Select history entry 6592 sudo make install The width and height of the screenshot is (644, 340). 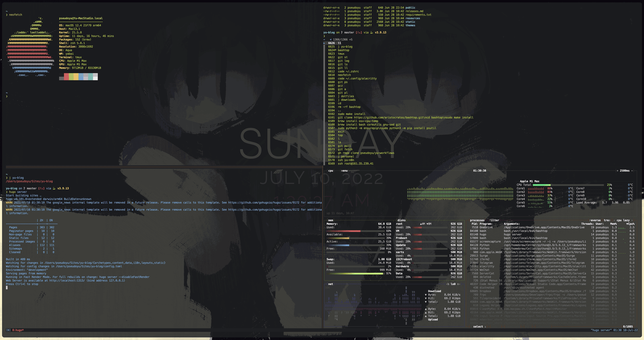[x=347, y=114]
